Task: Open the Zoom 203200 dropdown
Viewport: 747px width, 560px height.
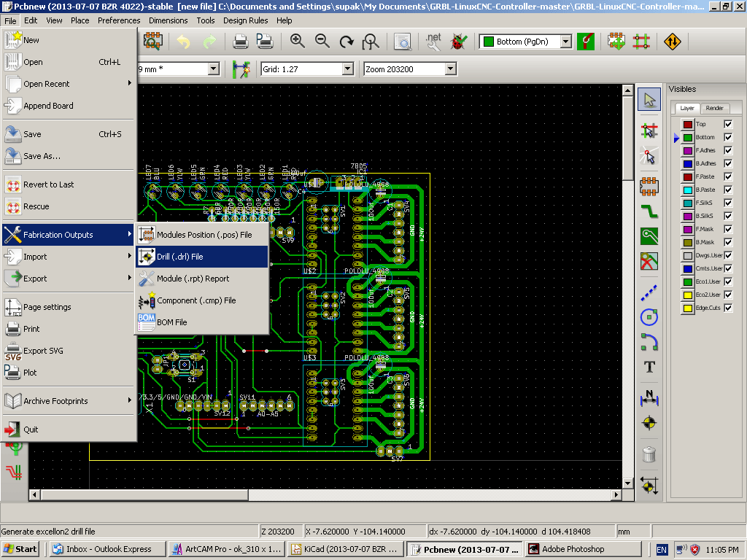Action: (450, 69)
